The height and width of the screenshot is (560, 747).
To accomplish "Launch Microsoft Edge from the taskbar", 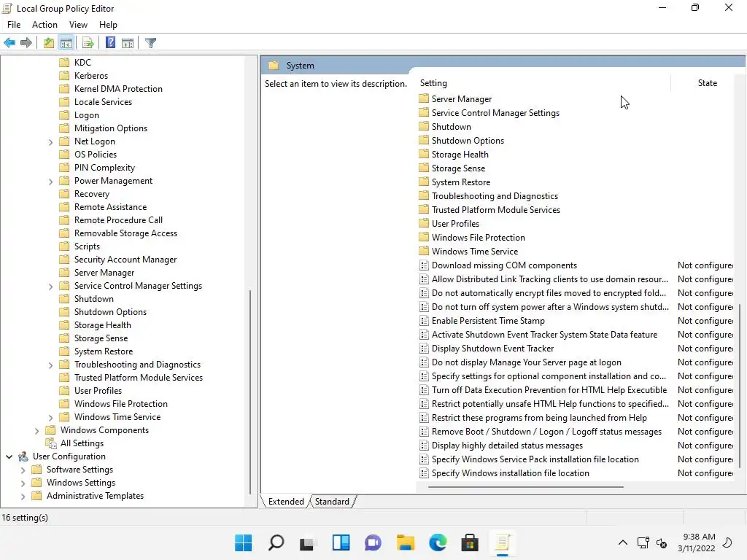I will 438,542.
